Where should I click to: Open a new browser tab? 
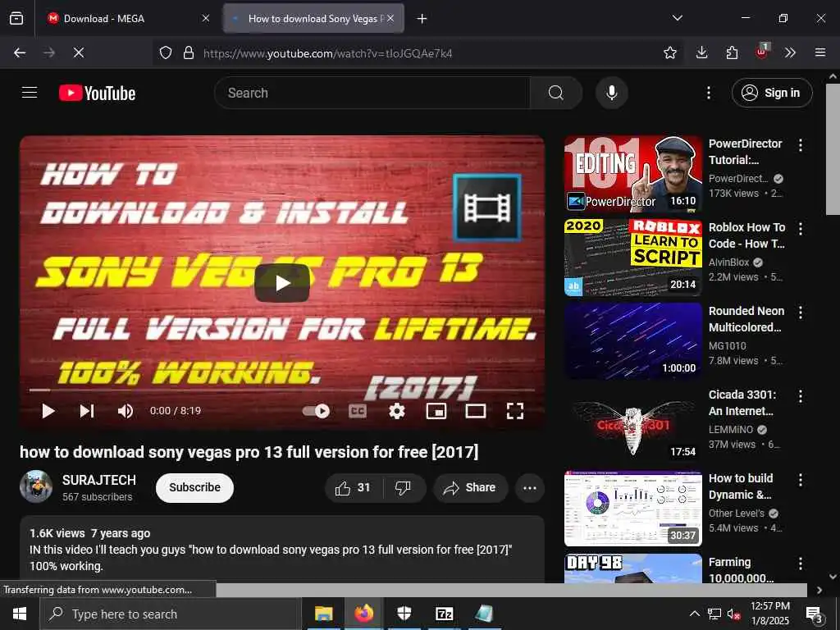pyautogui.click(x=422, y=19)
